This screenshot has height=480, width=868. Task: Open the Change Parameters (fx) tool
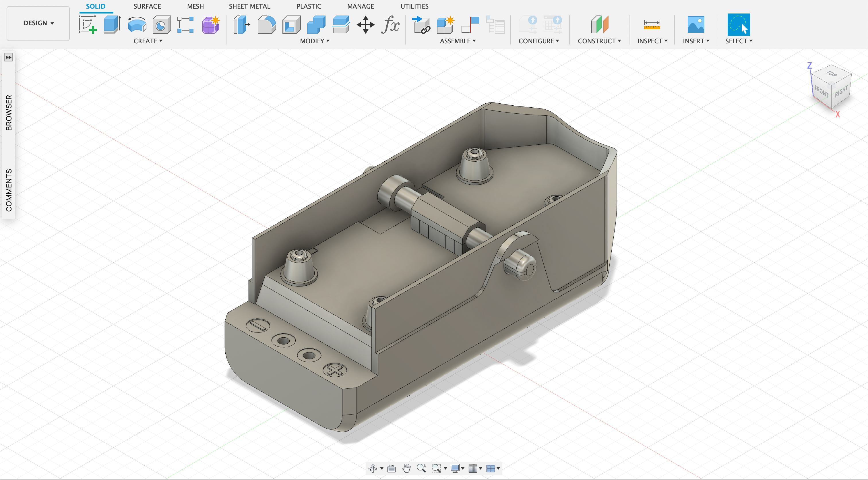(x=390, y=25)
